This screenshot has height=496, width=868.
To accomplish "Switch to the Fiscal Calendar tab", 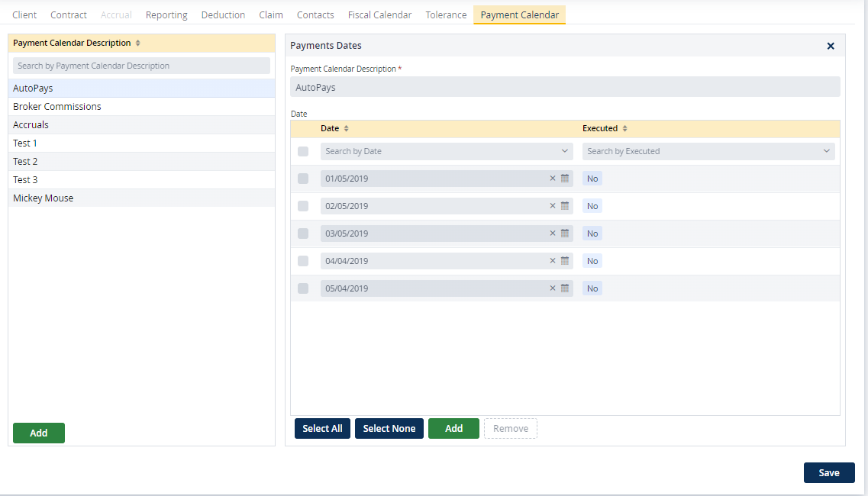I will [379, 15].
